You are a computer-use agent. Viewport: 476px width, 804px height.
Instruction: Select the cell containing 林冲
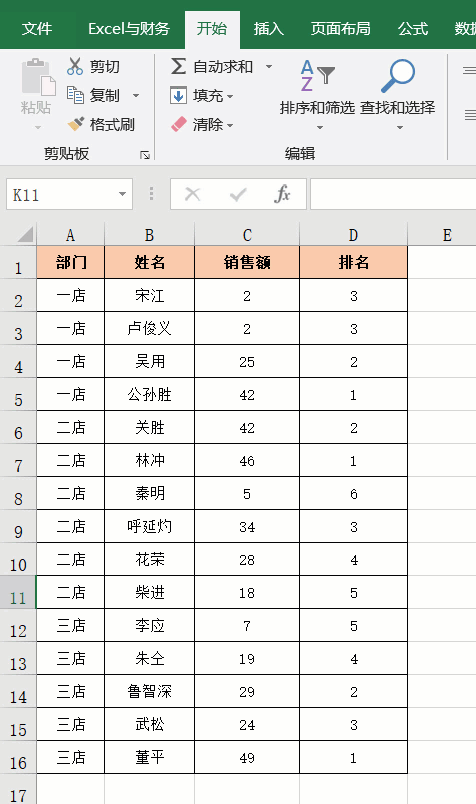click(149, 460)
